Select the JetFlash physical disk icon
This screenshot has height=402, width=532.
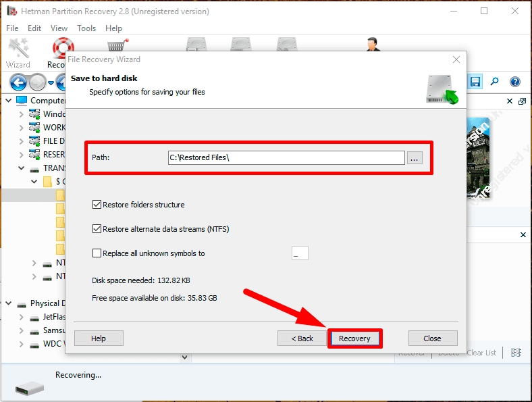pyautogui.click(x=34, y=318)
